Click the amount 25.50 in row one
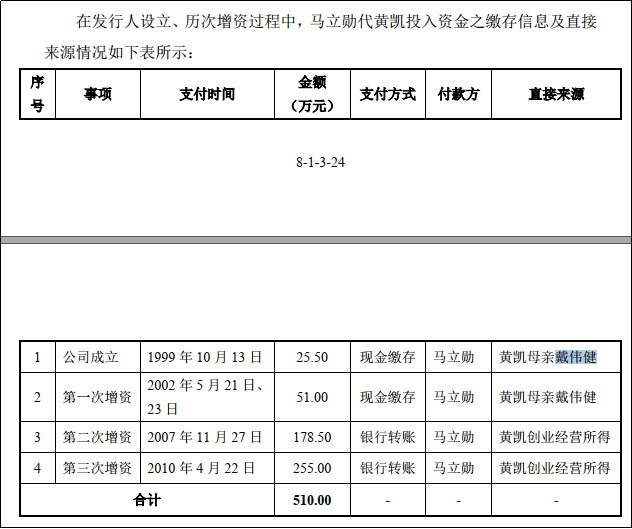632x529 pixels. [x=312, y=357]
